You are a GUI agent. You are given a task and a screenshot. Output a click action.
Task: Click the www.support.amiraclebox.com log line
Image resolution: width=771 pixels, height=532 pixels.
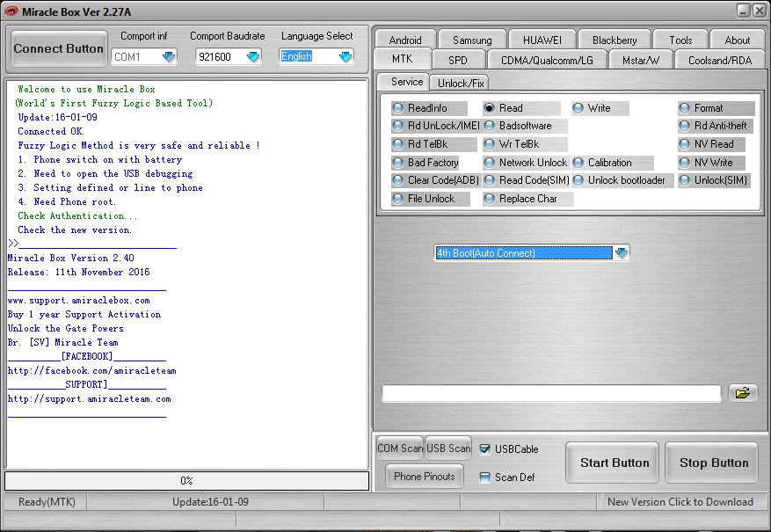click(x=78, y=301)
